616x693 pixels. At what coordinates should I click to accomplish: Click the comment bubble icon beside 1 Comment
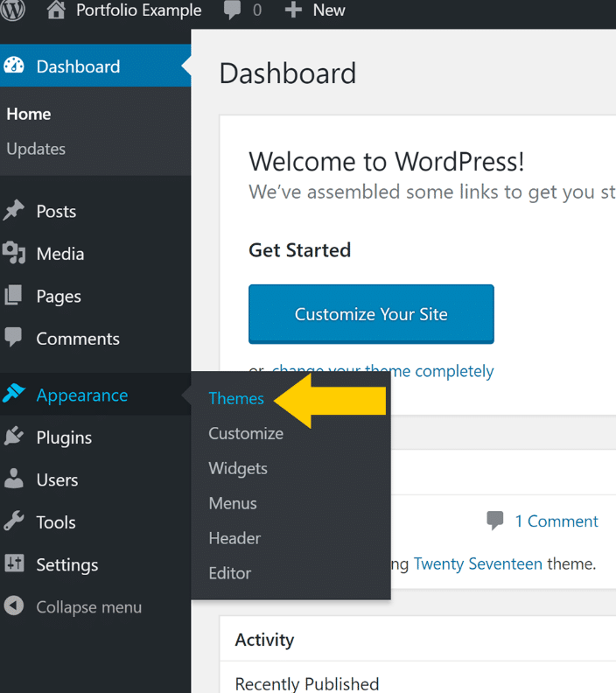coord(495,521)
